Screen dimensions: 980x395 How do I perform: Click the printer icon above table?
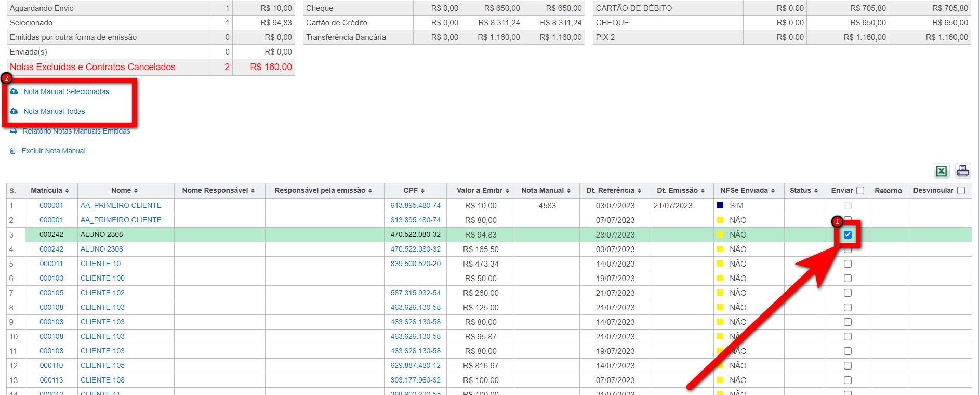click(962, 170)
